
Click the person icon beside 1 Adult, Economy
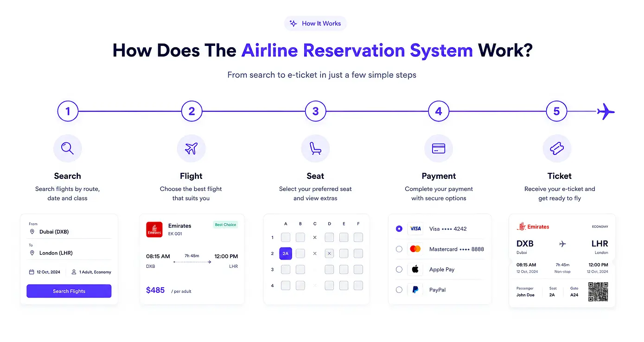pyautogui.click(x=74, y=272)
